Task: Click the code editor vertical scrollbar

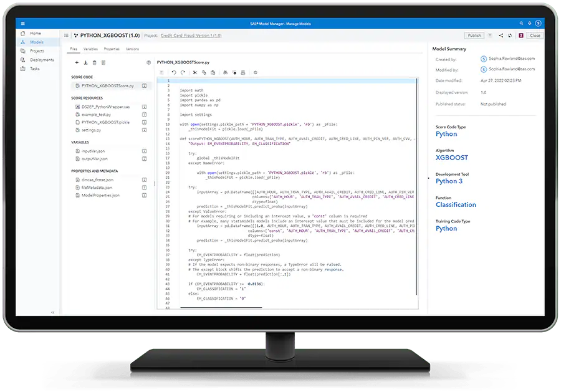Action: [416, 187]
